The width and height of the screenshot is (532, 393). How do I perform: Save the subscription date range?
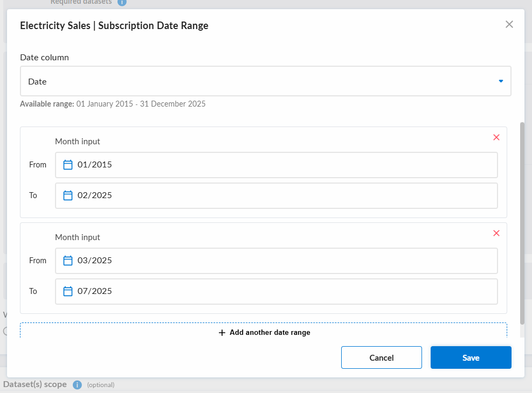[471, 357]
